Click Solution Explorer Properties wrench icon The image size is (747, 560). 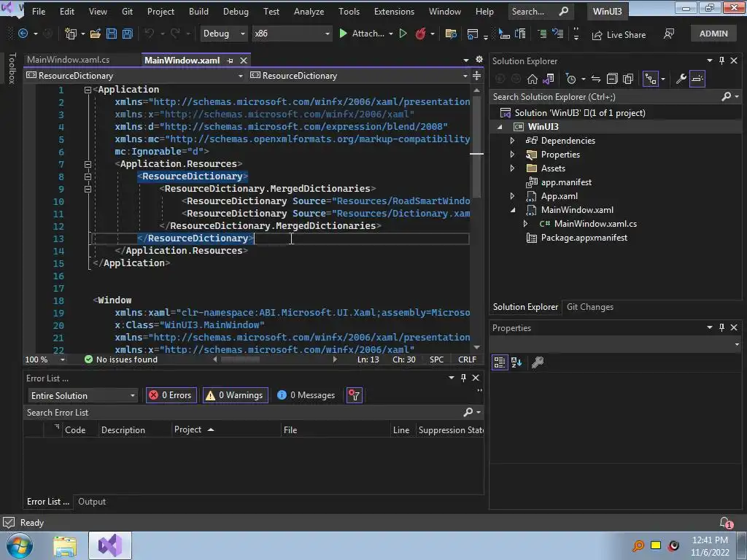[681, 79]
